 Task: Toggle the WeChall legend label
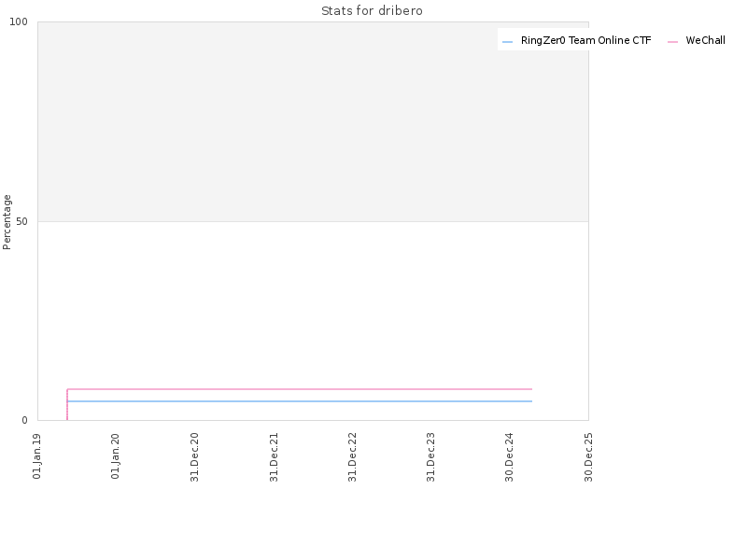coord(706,40)
